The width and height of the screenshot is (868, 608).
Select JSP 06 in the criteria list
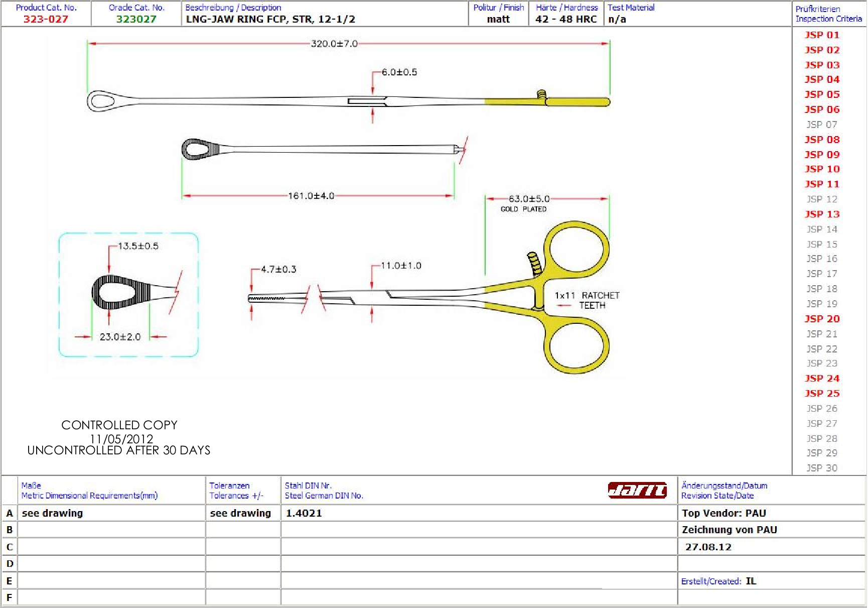821,109
